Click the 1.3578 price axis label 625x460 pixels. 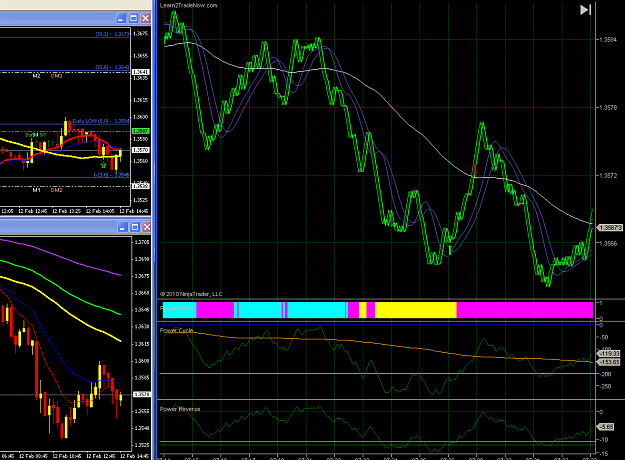coord(608,108)
